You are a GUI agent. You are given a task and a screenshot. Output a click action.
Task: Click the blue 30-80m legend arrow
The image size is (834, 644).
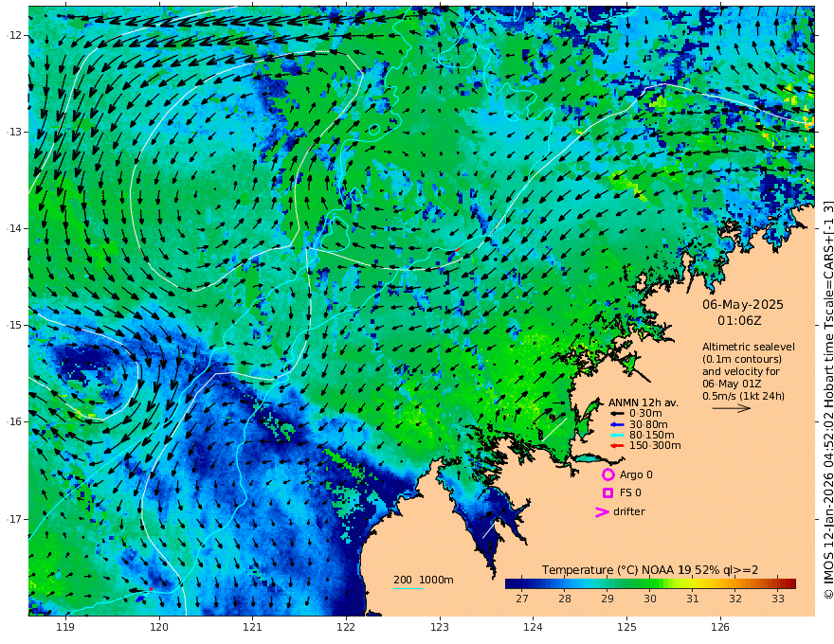coord(617,424)
